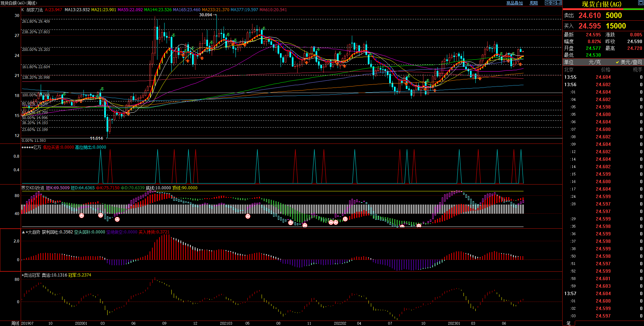Click the star icon before 奥运冠军
The width and height of the screenshot is (644, 326).
(x=23, y=275)
